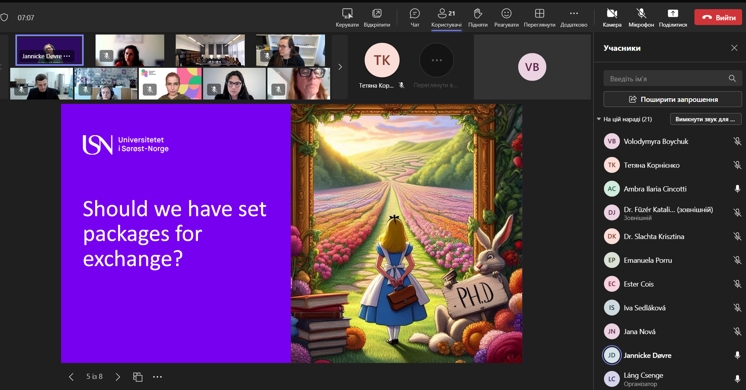Click the VB avatar next to Volodymyr Boychuk
The height and width of the screenshot is (390, 746).
(612, 141)
